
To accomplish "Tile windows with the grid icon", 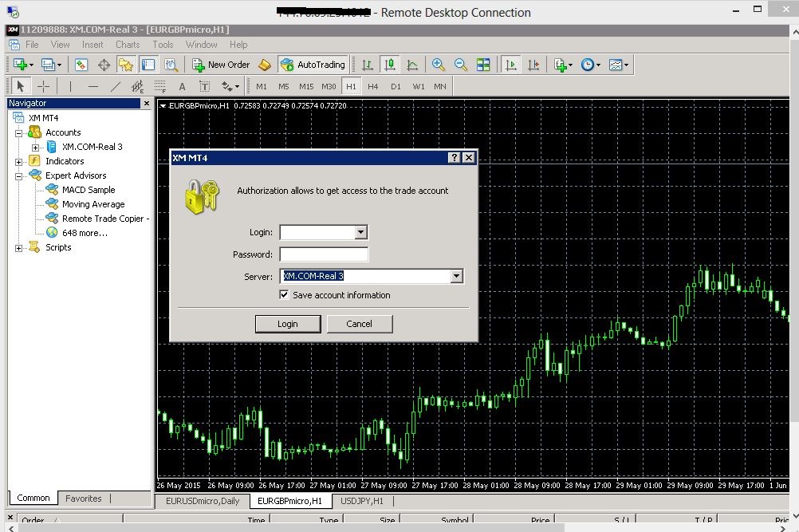I will 483,65.
